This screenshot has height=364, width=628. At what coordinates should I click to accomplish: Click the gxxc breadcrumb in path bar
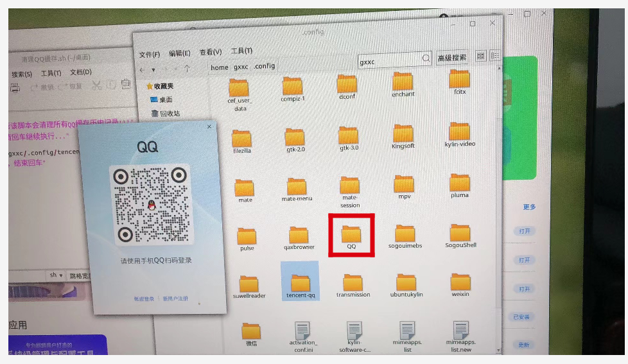tap(241, 66)
